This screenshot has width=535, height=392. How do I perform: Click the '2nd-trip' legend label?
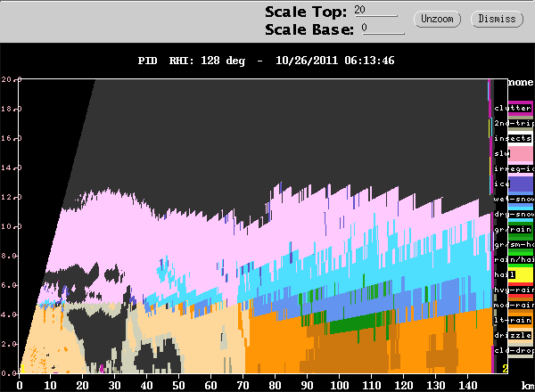pos(514,123)
